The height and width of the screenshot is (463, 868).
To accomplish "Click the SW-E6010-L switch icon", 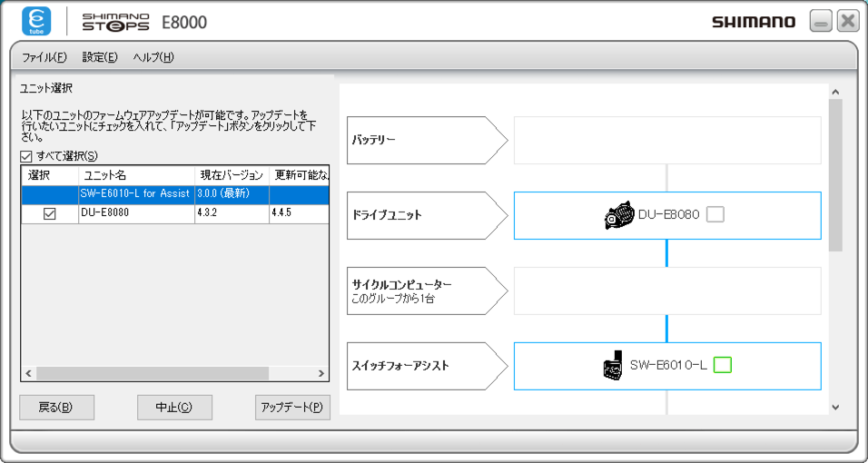I will tap(611, 365).
